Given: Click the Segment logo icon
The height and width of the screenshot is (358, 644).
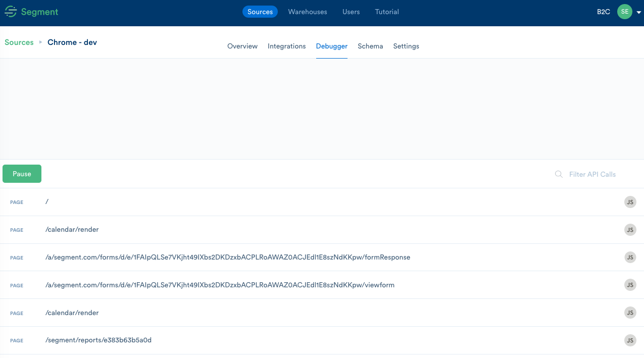Looking at the screenshot, I should (x=11, y=12).
